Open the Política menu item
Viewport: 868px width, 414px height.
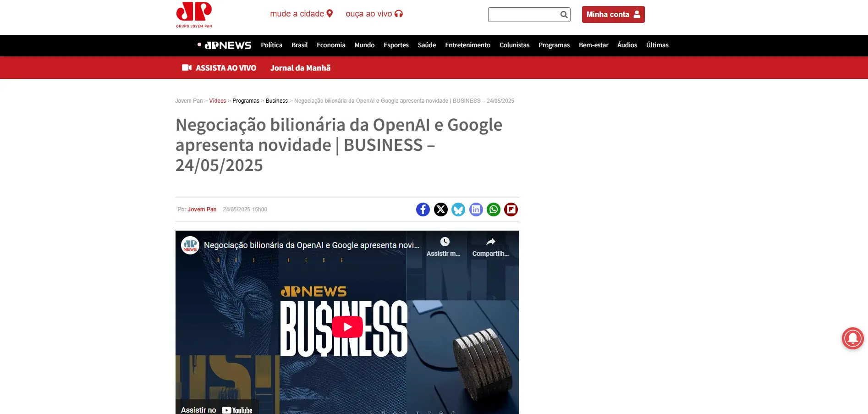pos(271,45)
